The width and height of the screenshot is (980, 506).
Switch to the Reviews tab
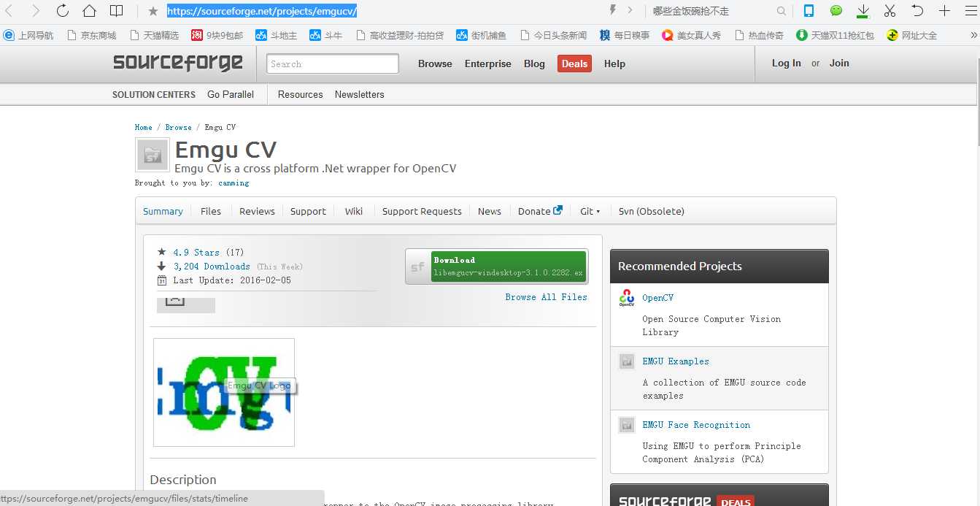[x=257, y=211]
